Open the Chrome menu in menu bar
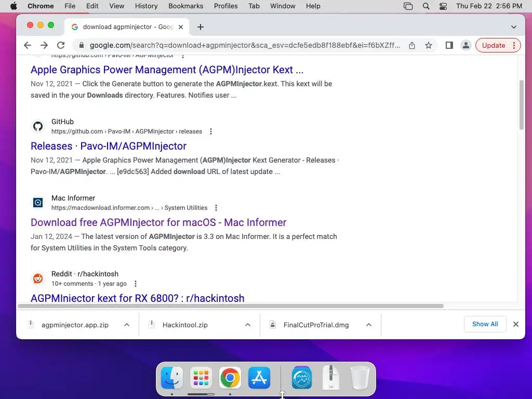Screen dimensions: 532x399 pos(41,6)
